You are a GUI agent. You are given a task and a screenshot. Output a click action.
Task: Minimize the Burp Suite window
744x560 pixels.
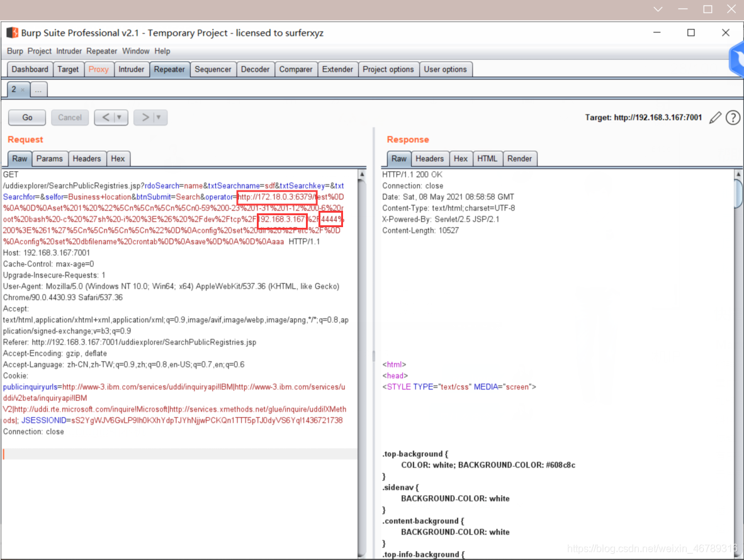pyautogui.click(x=657, y=32)
